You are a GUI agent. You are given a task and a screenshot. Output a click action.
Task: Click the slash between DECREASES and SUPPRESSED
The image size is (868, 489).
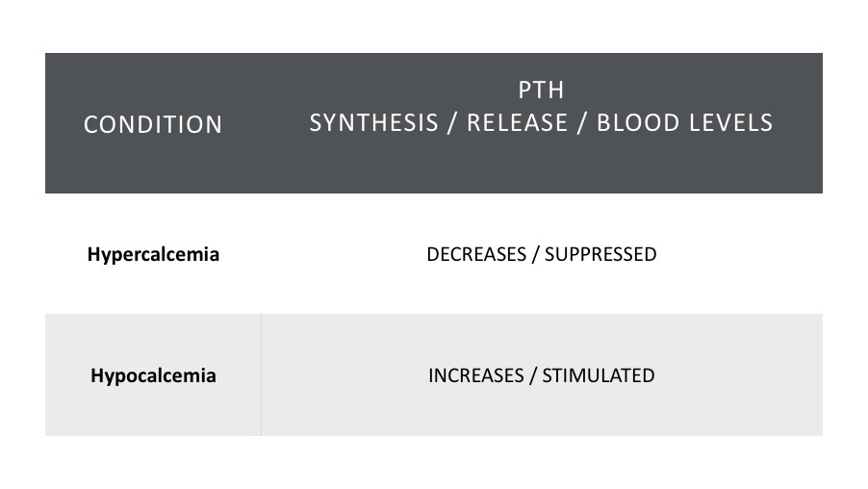coord(535,255)
